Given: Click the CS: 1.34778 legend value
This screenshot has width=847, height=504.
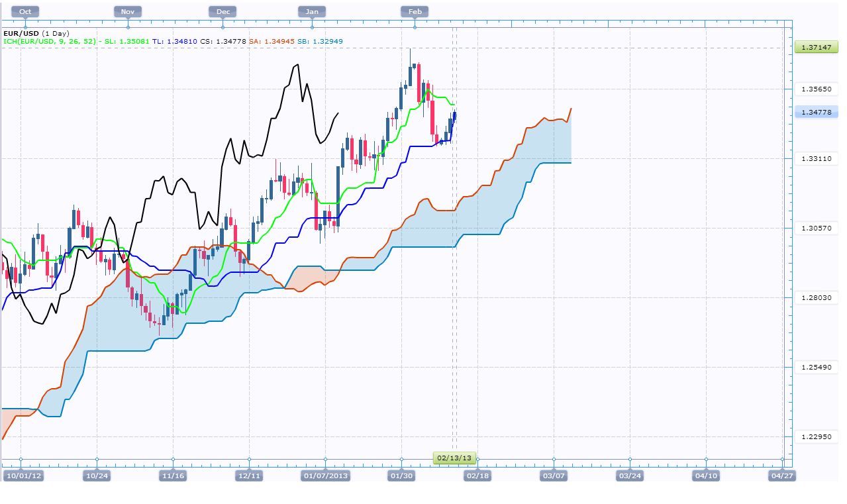Looking at the screenshot, I should (222, 41).
